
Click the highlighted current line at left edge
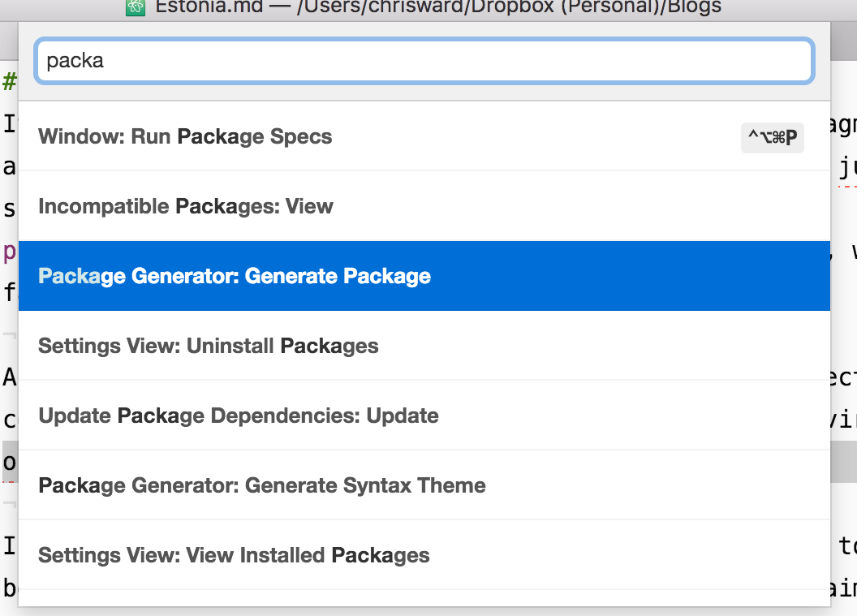click(x=9, y=463)
